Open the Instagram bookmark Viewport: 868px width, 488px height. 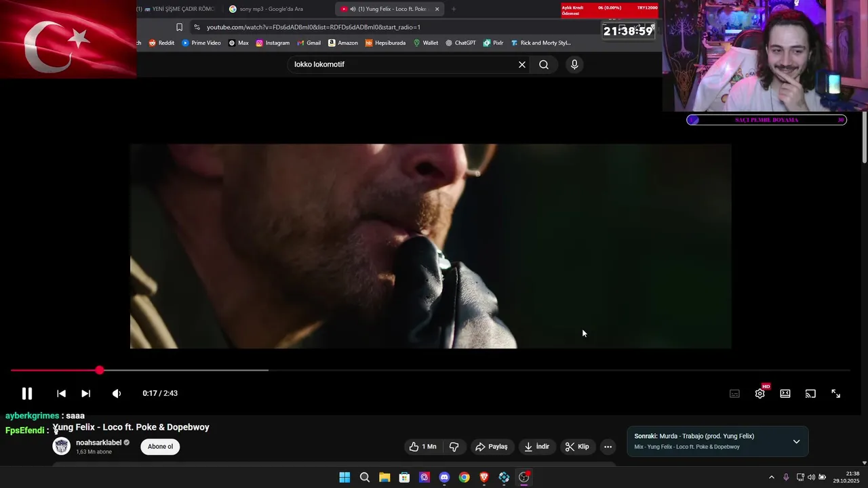tap(273, 43)
